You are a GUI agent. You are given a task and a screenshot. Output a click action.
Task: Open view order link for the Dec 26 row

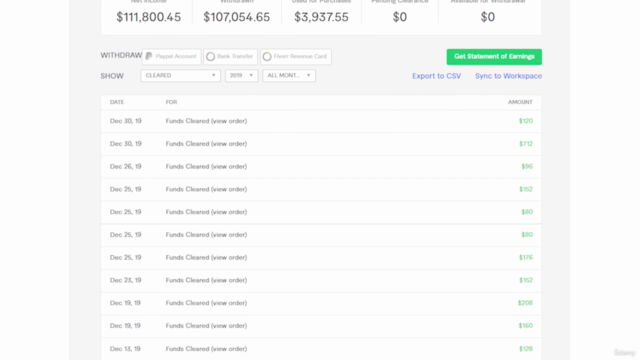pos(229,167)
